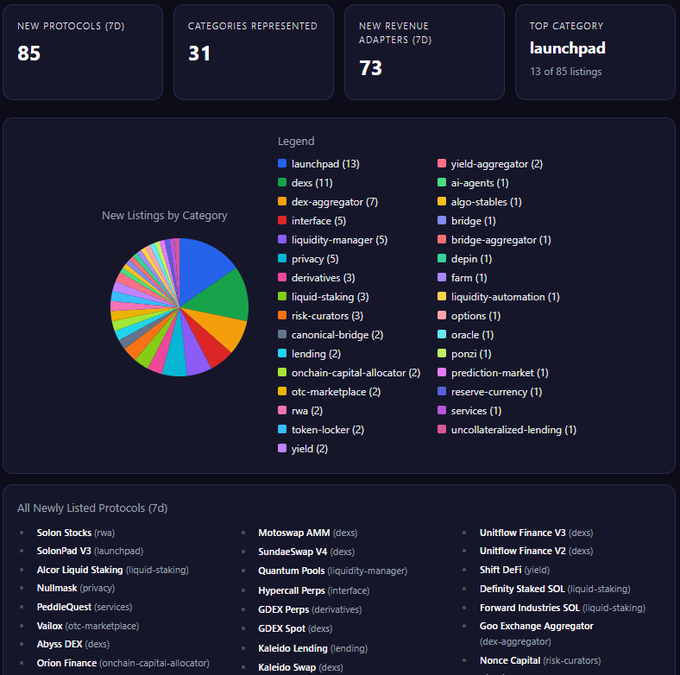Select ai-agents (1) in the legend
This screenshot has height=675, width=680.
(473, 183)
